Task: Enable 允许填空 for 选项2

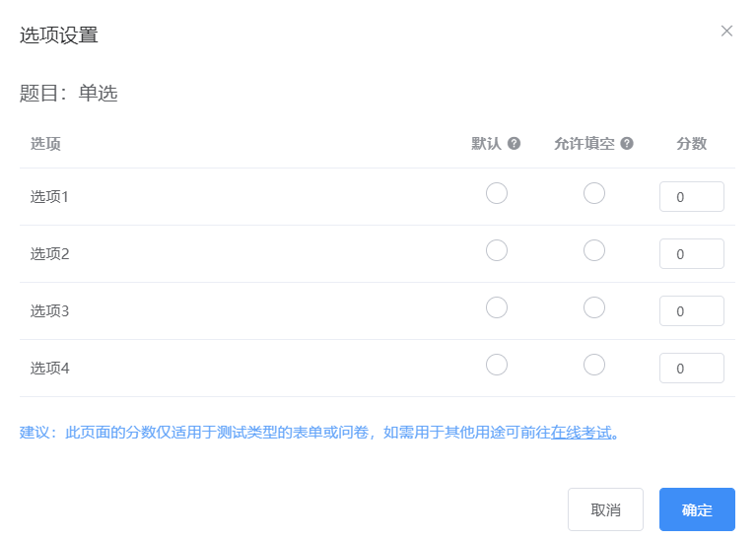Action: [594, 250]
